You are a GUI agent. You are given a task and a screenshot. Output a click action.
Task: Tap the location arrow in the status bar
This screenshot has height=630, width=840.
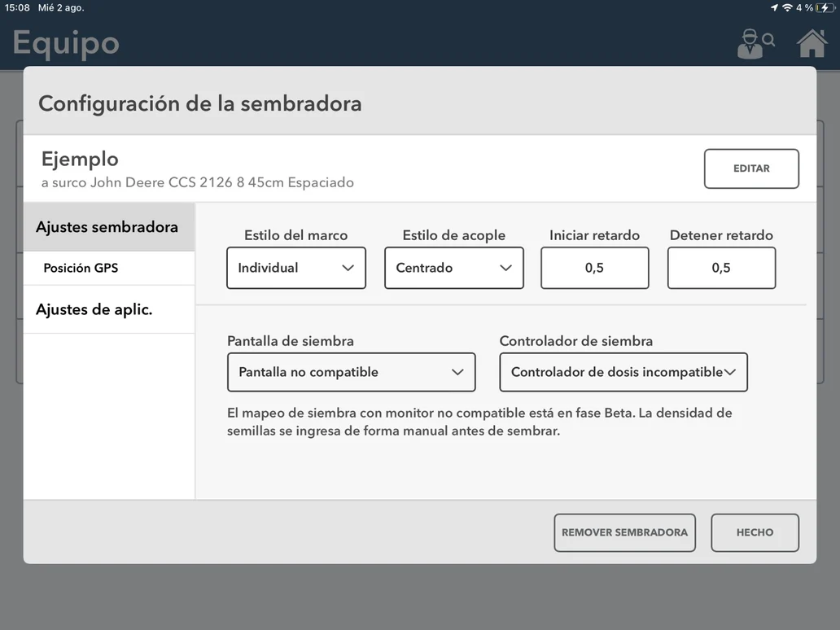[x=773, y=7]
